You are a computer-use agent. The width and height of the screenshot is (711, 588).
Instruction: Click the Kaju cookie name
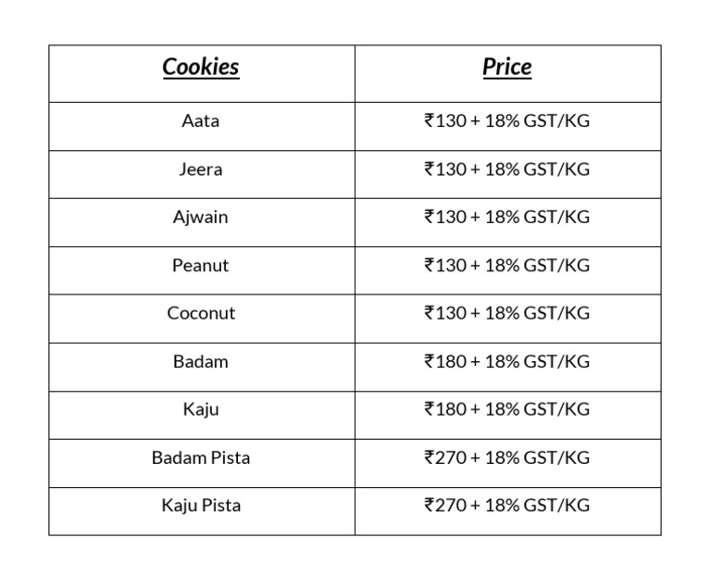click(201, 410)
